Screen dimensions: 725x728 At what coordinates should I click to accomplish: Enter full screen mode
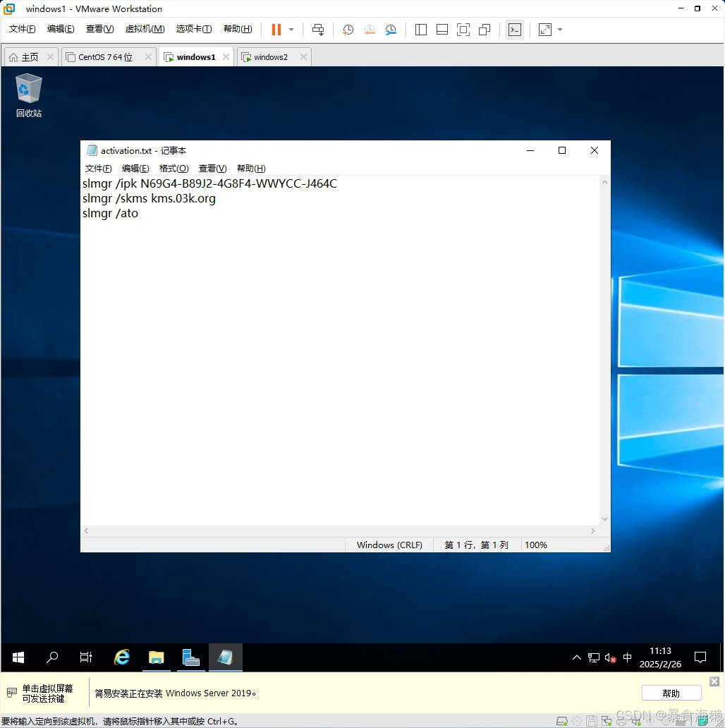463,30
